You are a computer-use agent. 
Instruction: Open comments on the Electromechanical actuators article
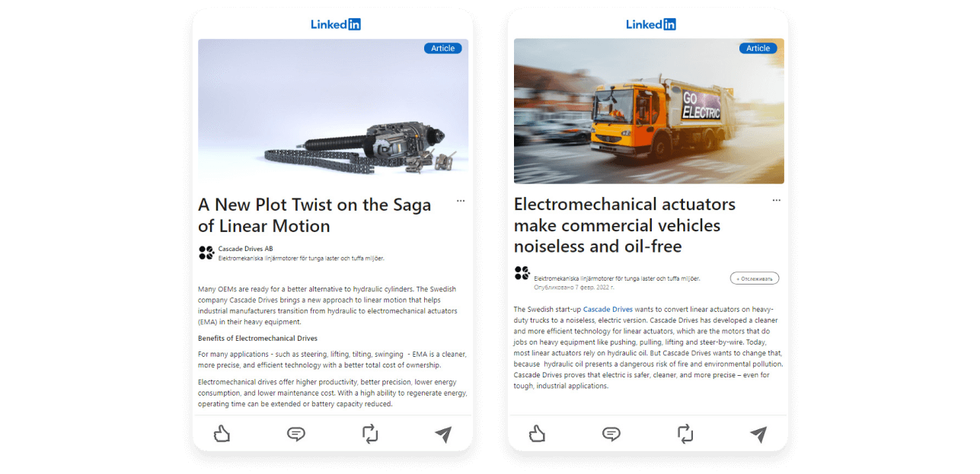611,434
